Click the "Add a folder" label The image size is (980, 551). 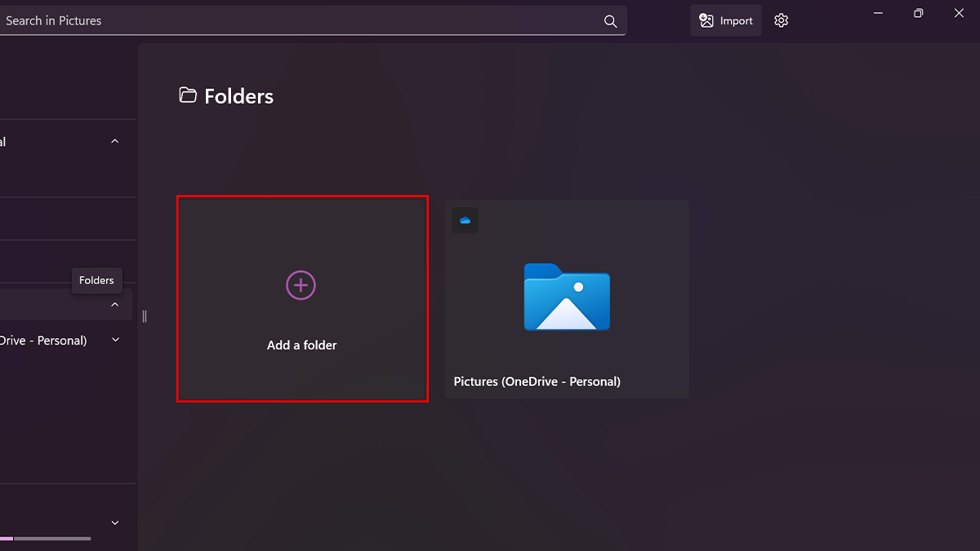tap(301, 345)
